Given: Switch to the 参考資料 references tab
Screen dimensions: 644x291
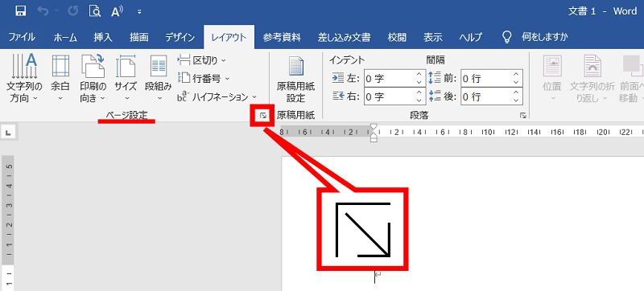Looking at the screenshot, I should pyautogui.click(x=283, y=38).
